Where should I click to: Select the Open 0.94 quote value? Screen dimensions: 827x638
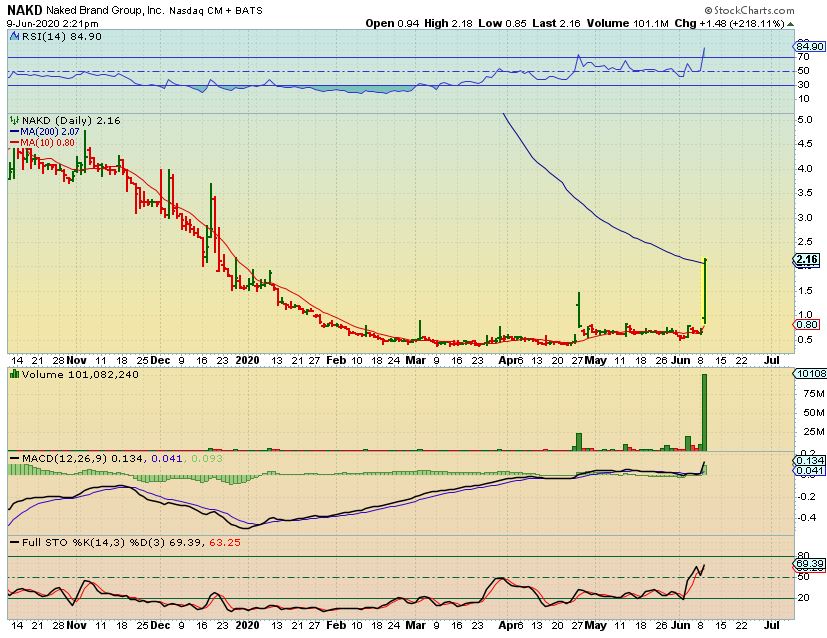click(392, 23)
